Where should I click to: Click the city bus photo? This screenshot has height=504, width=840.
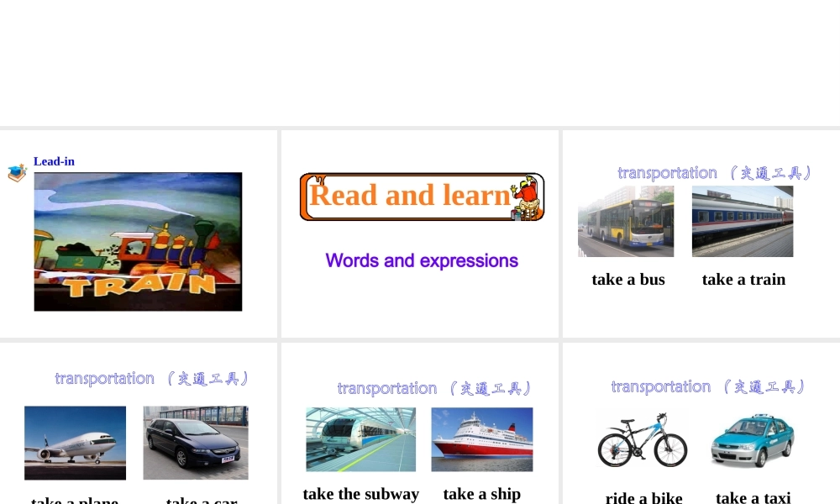pos(626,221)
